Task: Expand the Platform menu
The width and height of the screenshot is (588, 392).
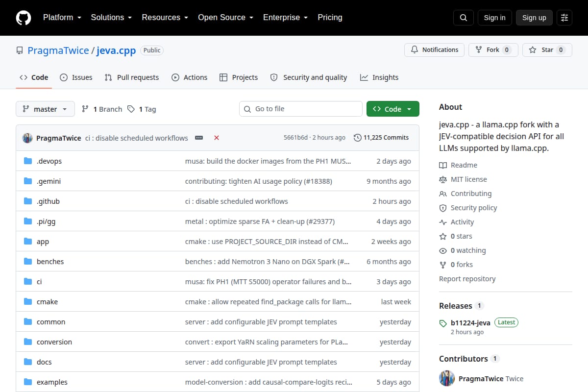Action: 62,18
